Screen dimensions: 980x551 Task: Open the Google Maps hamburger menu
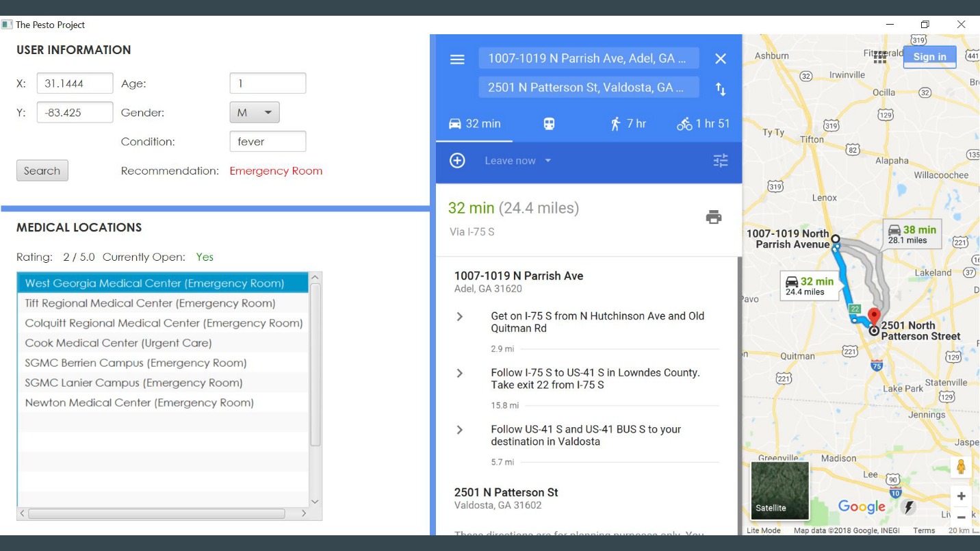457,59
